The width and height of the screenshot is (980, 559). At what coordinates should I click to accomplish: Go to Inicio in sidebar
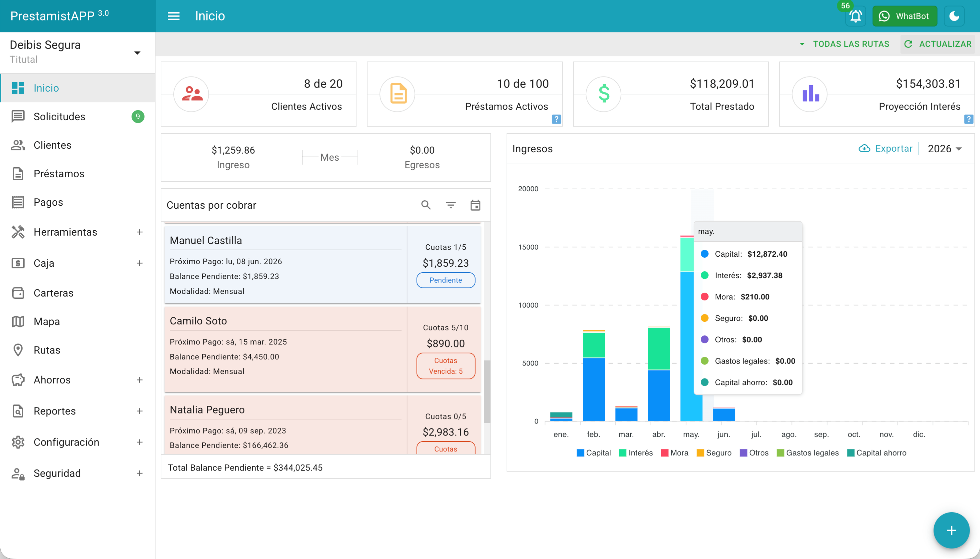[77, 88]
